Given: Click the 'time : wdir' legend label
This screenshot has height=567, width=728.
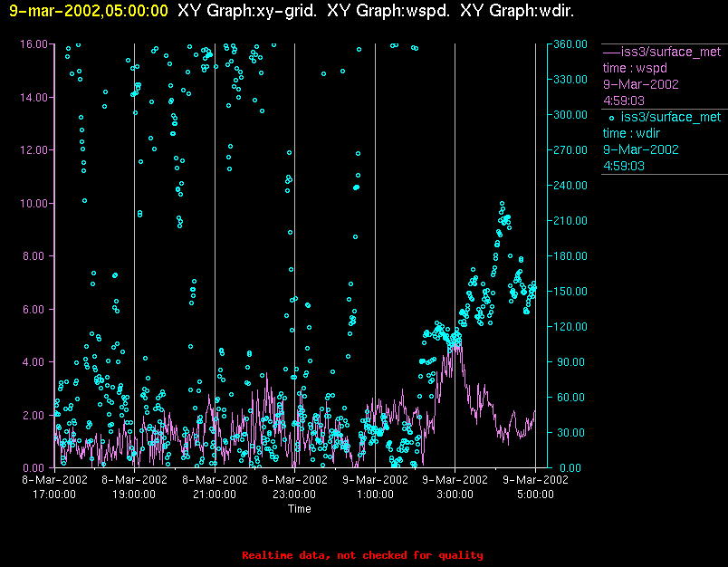Looking at the screenshot, I should pyautogui.click(x=631, y=133).
